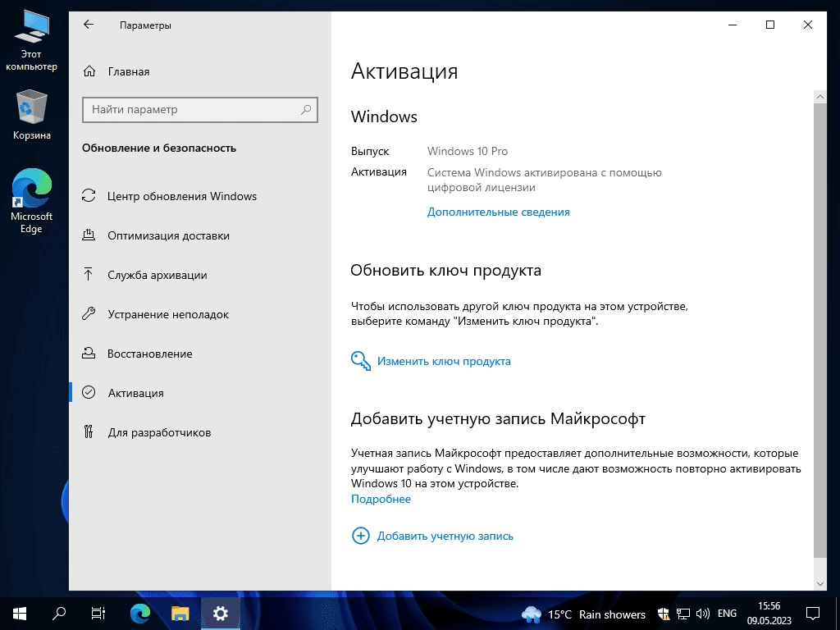Click the Windows 10 Pro edition text
The height and width of the screenshot is (630, 840).
[x=467, y=151]
